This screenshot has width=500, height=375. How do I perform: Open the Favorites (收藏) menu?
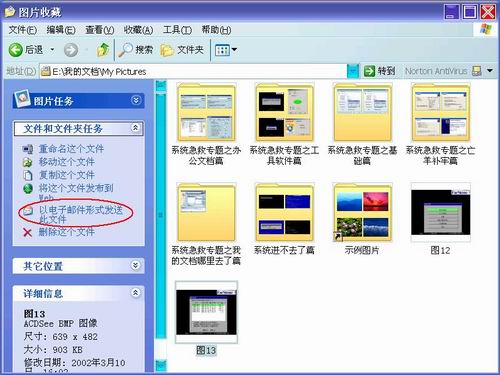pos(138,30)
